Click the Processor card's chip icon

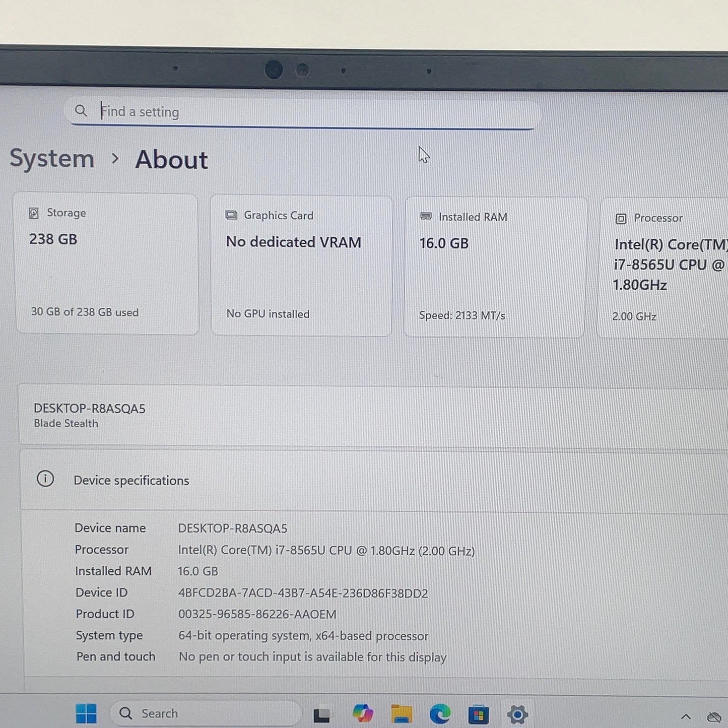621,218
